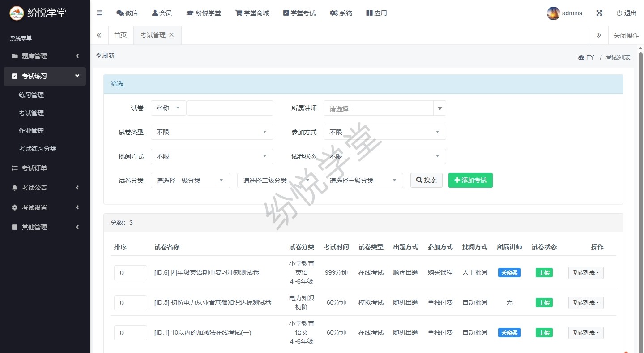The image size is (644, 353).
Task: Click the 搜索 search button
Action: tap(426, 180)
